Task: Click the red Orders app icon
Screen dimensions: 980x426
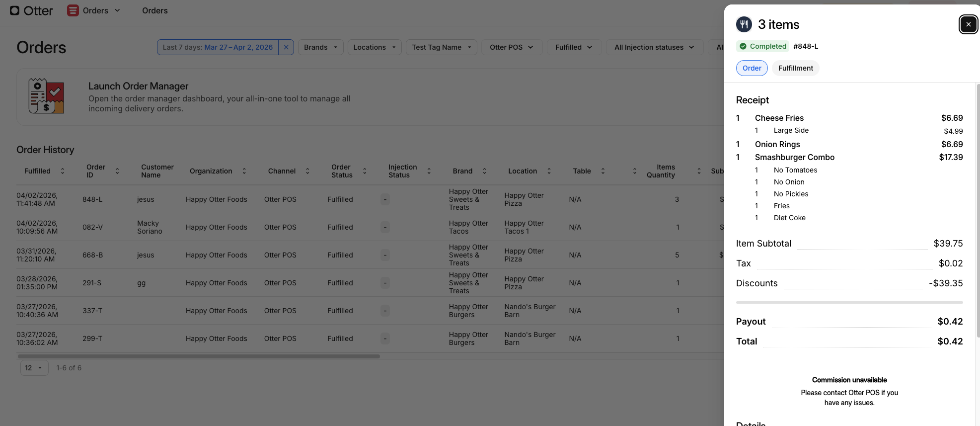Action: 73,10
